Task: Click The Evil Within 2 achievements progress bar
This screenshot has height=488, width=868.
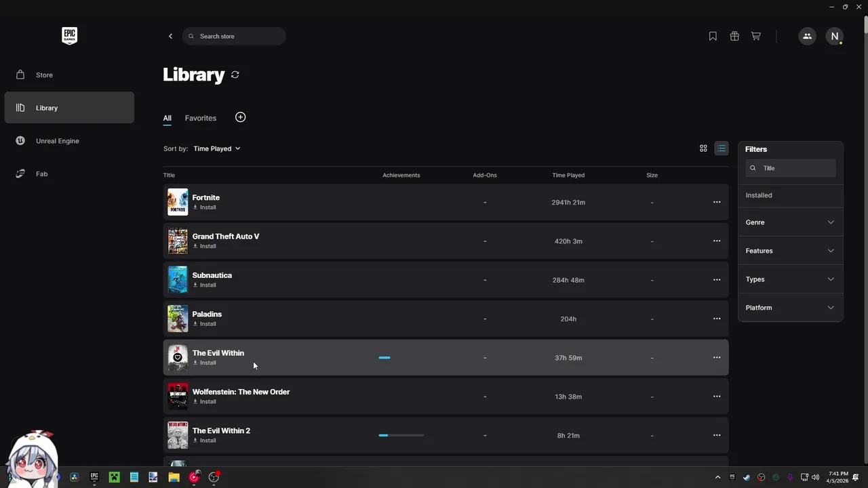Action: (401, 435)
